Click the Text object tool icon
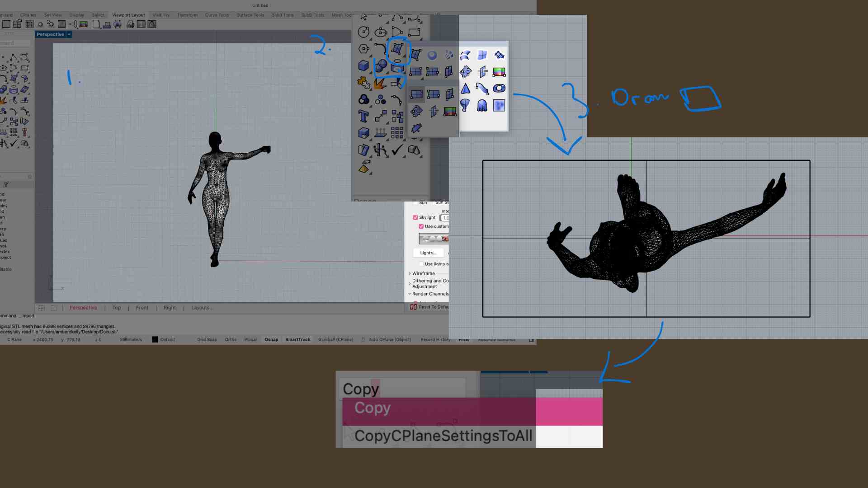Image resolution: width=868 pixels, height=488 pixels. click(x=363, y=116)
